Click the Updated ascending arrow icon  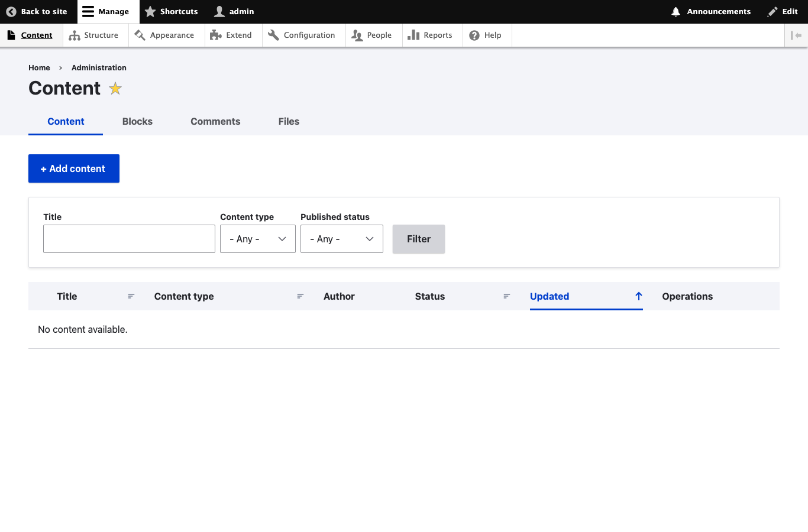point(639,296)
